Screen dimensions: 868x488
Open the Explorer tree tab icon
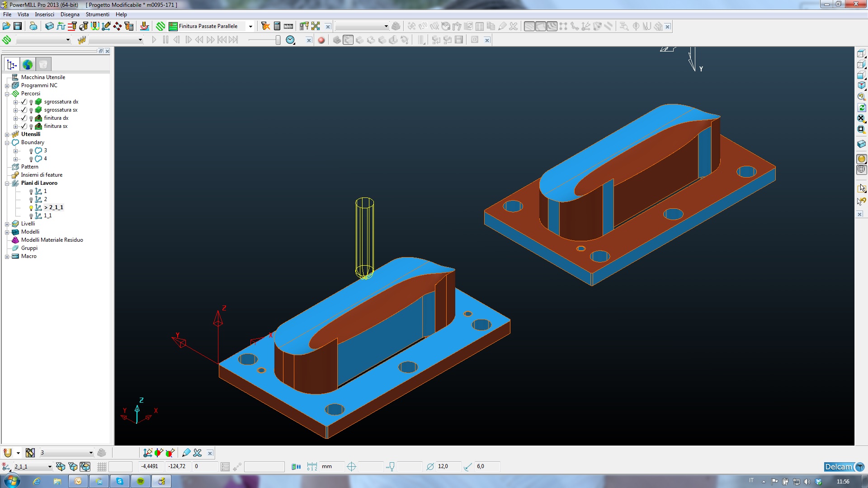(x=12, y=65)
